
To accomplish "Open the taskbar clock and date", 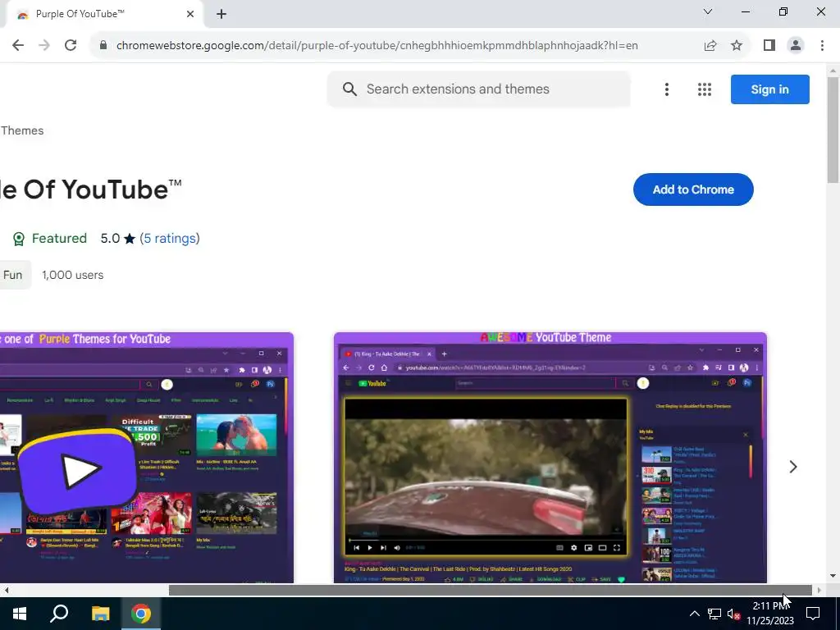I will [x=770, y=614].
